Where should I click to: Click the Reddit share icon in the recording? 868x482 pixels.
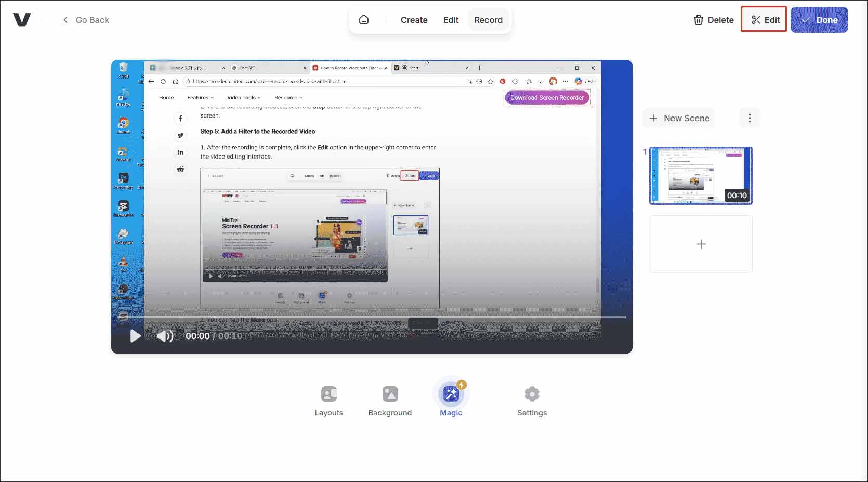pos(180,169)
